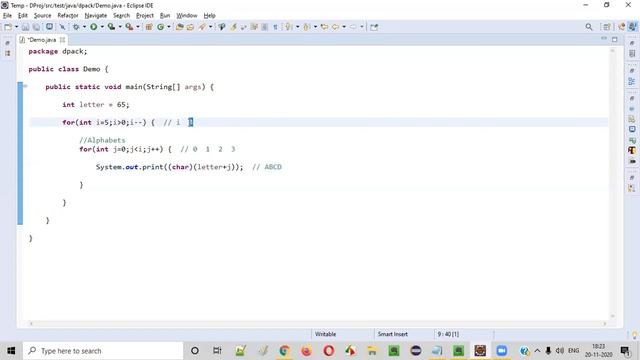This screenshot has width=640, height=360.
Task: Click the 9 : 40 cursor position status
Action: tap(448, 334)
